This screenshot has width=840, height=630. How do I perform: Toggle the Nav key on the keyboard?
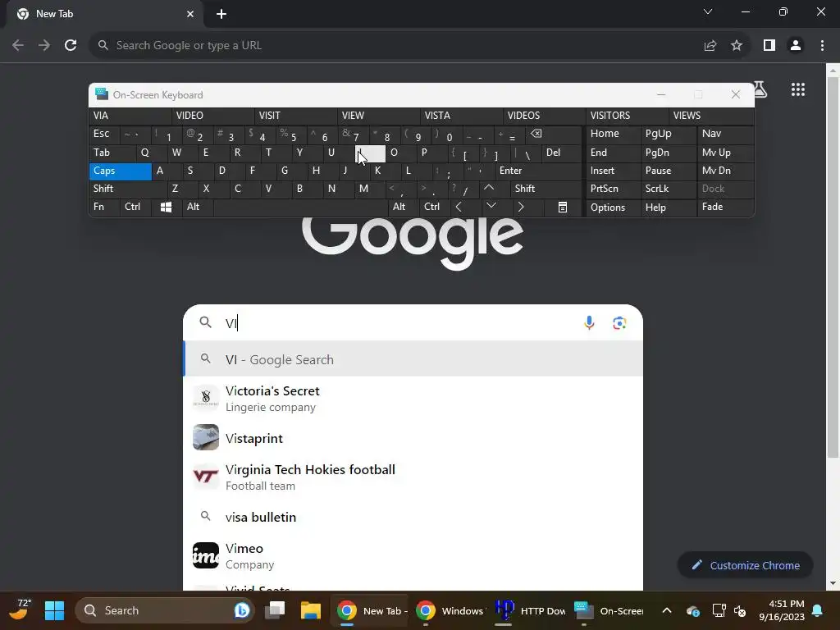click(725, 134)
